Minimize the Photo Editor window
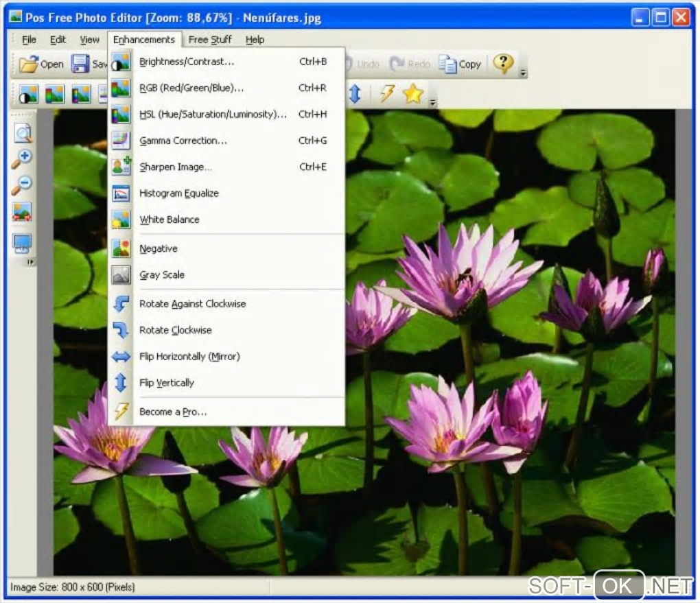The image size is (700, 603). (640, 18)
